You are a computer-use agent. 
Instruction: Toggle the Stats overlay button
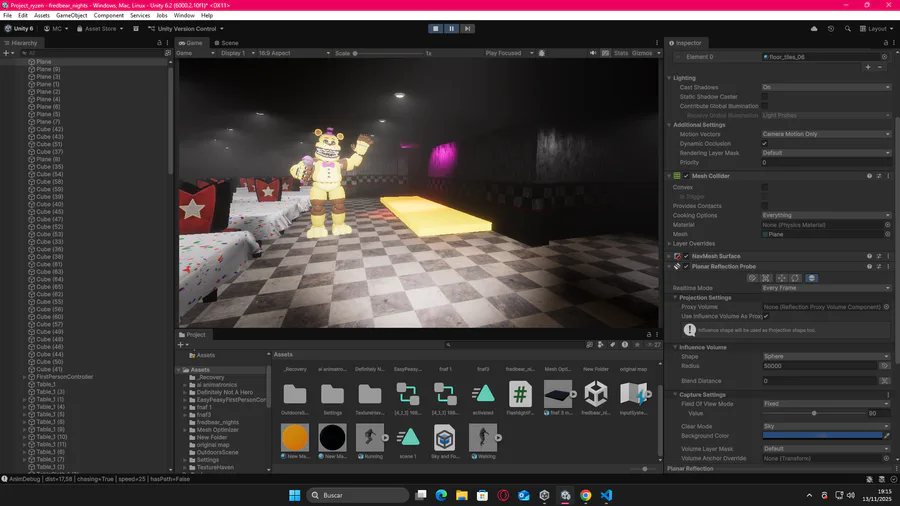pyautogui.click(x=620, y=53)
